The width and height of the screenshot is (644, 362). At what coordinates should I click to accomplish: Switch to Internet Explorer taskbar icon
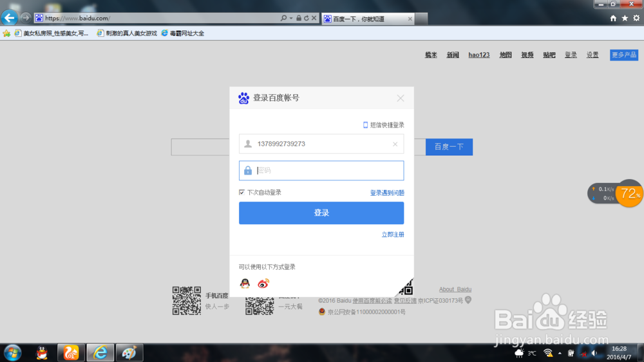click(x=100, y=353)
